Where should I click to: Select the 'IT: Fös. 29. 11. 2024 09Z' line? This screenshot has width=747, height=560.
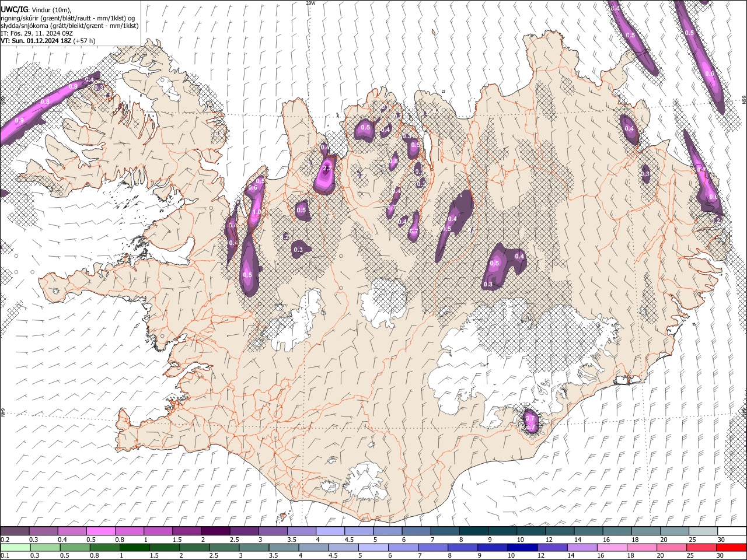tap(36, 33)
